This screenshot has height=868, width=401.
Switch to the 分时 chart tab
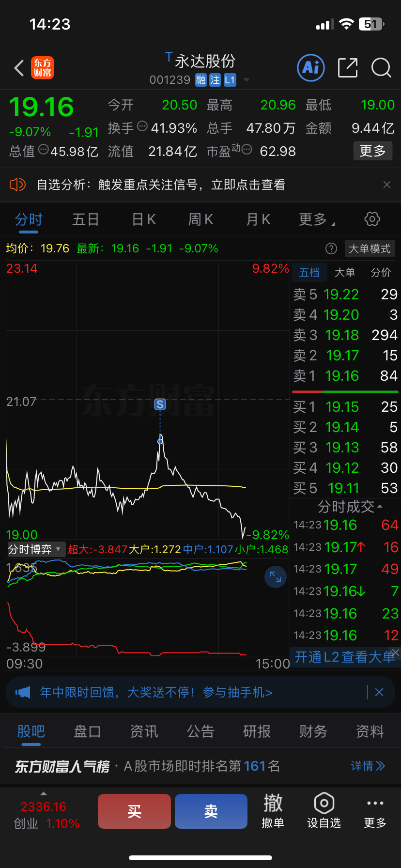tap(29, 219)
